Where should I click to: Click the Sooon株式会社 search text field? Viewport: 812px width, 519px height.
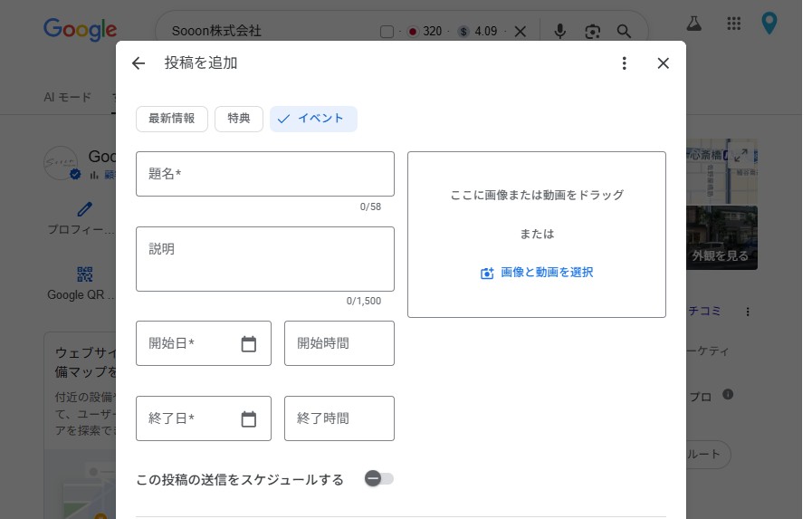pyautogui.click(x=216, y=31)
